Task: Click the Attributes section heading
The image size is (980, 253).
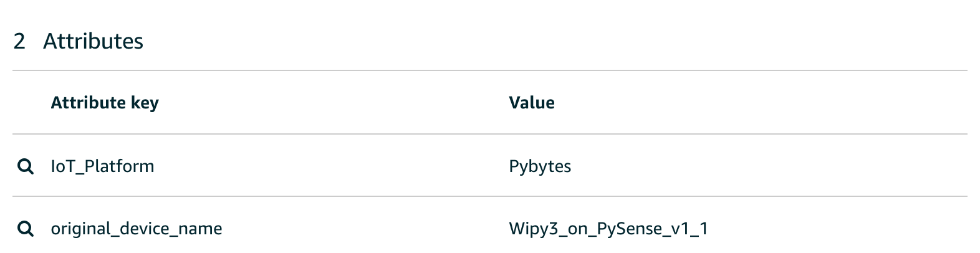Action: tap(93, 41)
